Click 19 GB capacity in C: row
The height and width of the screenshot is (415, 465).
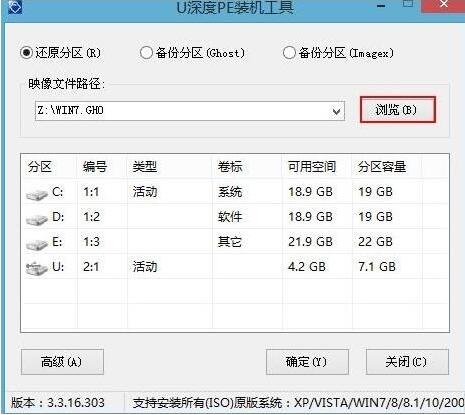pyautogui.click(x=375, y=192)
